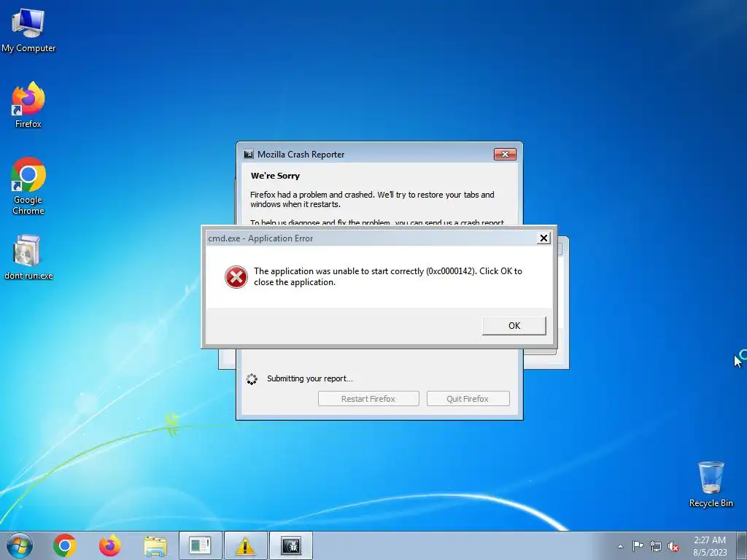Click the muted volume tray icon
Image resolution: width=747 pixels, height=560 pixels.
[673, 546]
